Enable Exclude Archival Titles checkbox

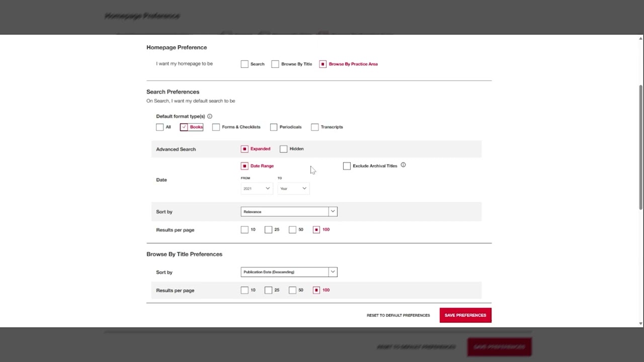pyautogui.click(x=347, y=166)
